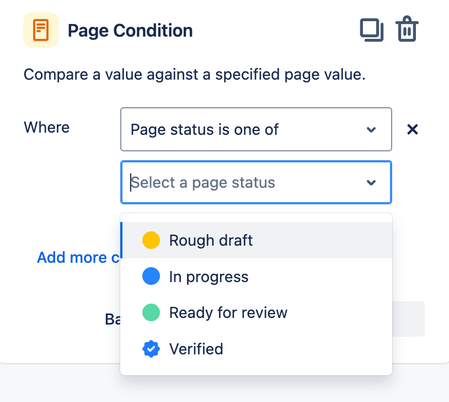Remove the condition row using the X
The image size is (449, 402).
[x=412, y=129]
